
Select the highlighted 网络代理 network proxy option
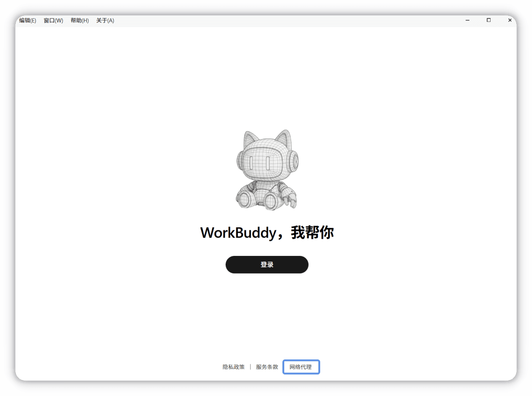coord(301,367)
